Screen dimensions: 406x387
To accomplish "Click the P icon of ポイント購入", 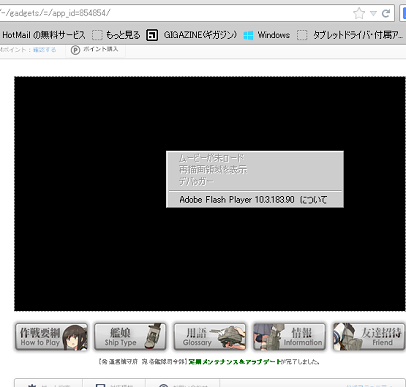I will pyautogui.click(x=75, y=50).
